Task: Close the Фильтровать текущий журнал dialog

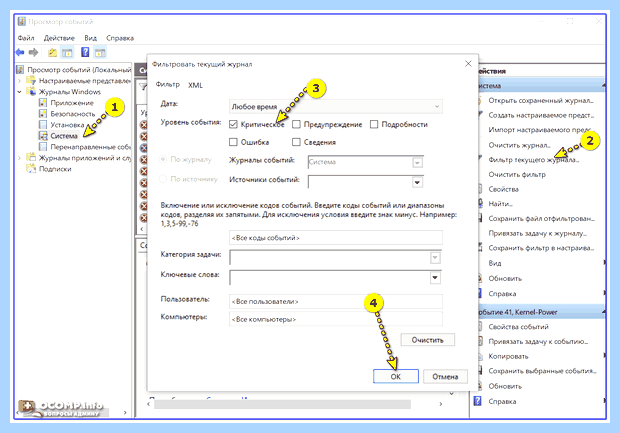Action: point(468,64)
